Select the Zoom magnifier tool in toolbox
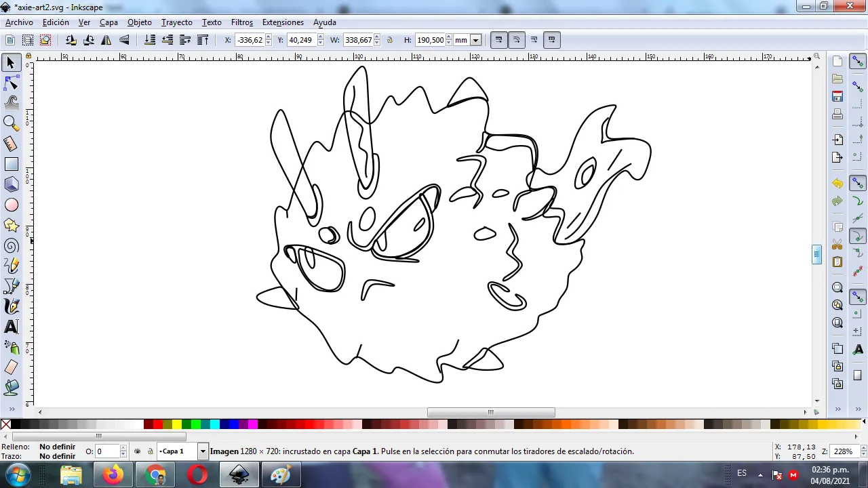This screenshot has height=488, width=868. (x=11, y=123)
